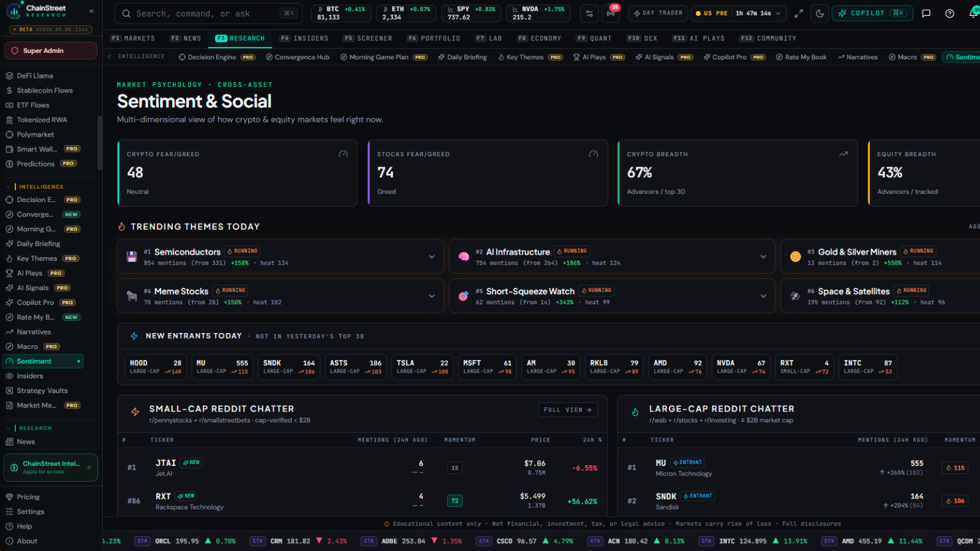980x551 pixels.
Task: Open Convergence Hub in the sub-navigation bar
Action: click(298, 57)
